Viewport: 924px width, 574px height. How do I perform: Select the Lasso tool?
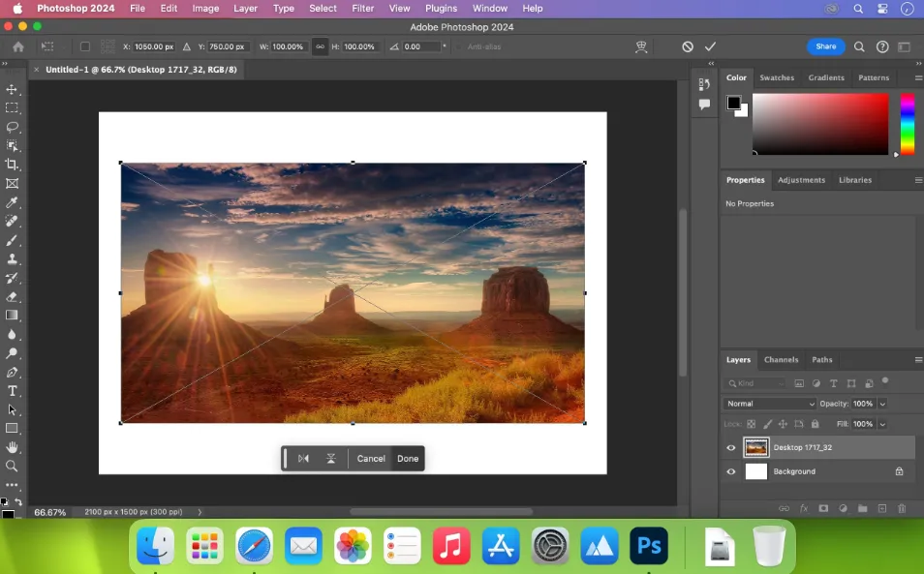(x=12, y=127)
